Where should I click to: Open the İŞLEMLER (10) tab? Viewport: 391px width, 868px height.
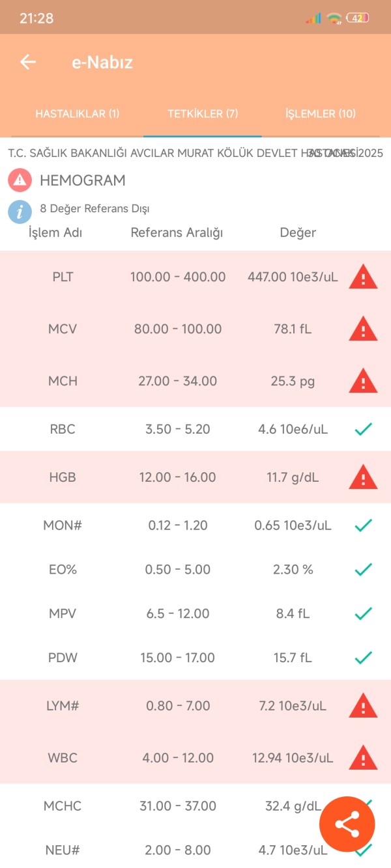[x=321, y=114]
